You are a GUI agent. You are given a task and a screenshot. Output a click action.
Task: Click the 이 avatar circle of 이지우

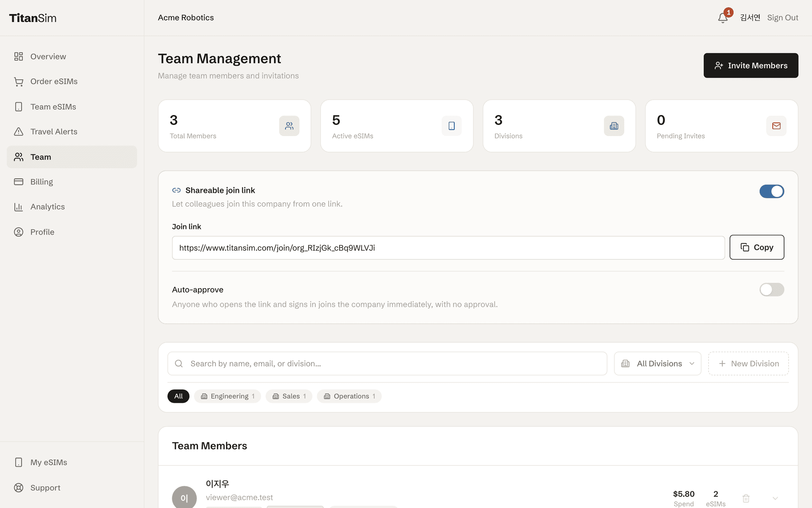[184, 498]
